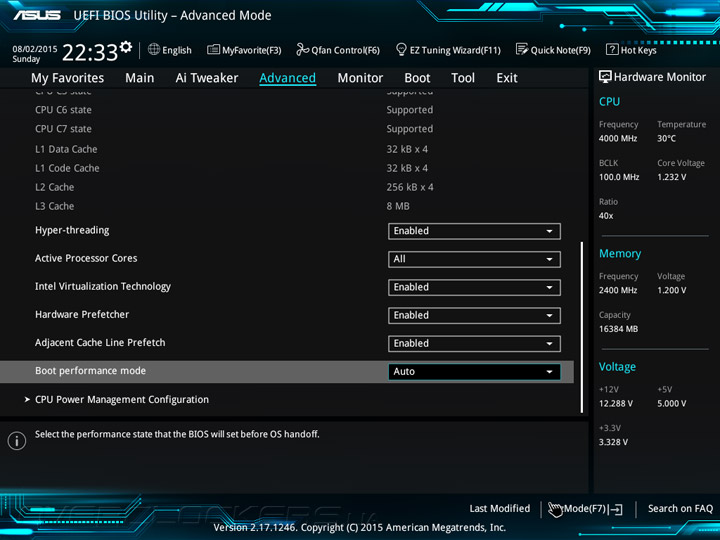Launch Qfan Control(F6)
This screenshot has width=720, height=540.
coord(338,50)
